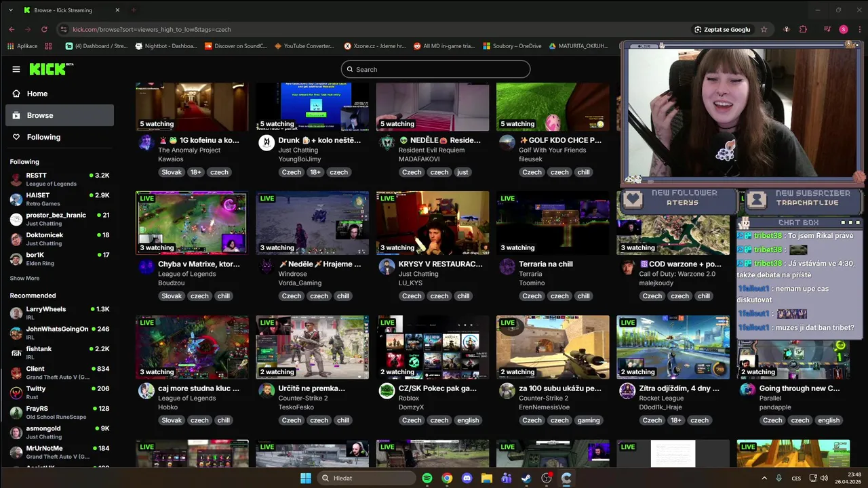868x488 pixels.
Task: Open the hamburger sidebar menu
Action: pos(16,69)
